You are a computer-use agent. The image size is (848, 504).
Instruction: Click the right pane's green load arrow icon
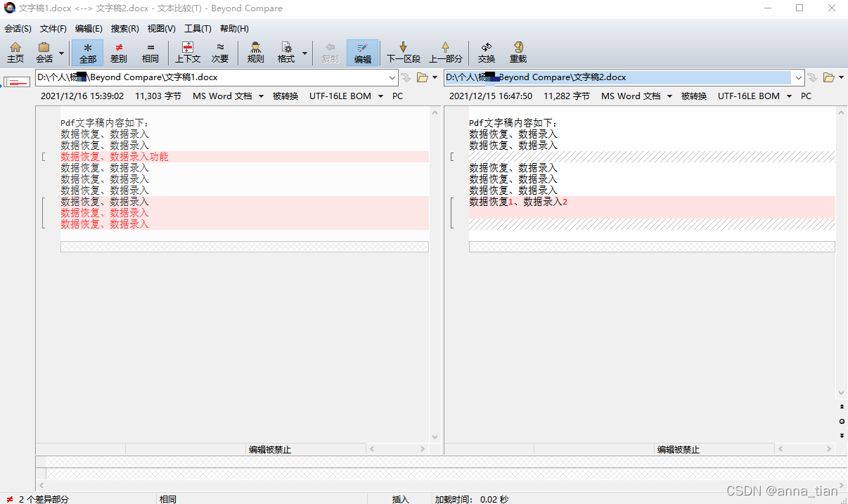[812, 77]
